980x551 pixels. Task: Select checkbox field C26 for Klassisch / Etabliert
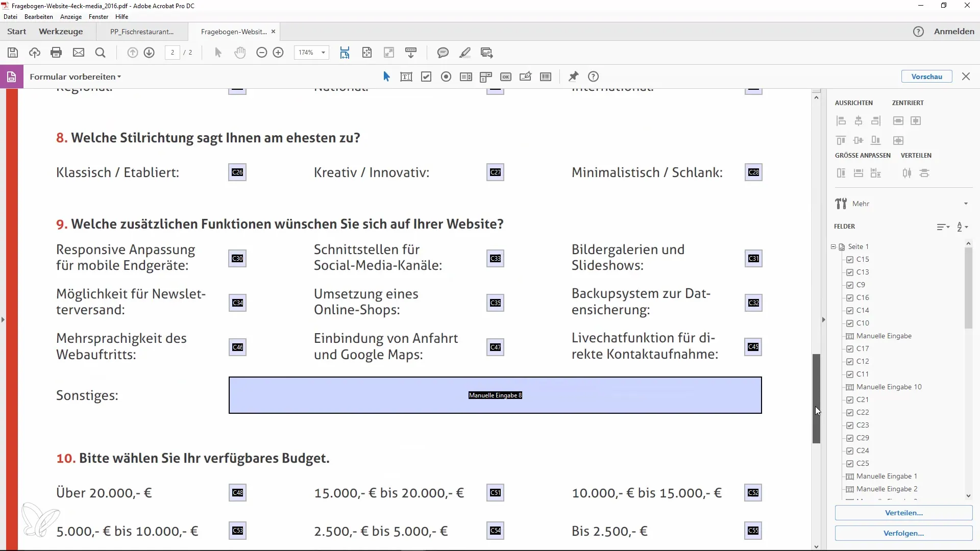[237, 172]
